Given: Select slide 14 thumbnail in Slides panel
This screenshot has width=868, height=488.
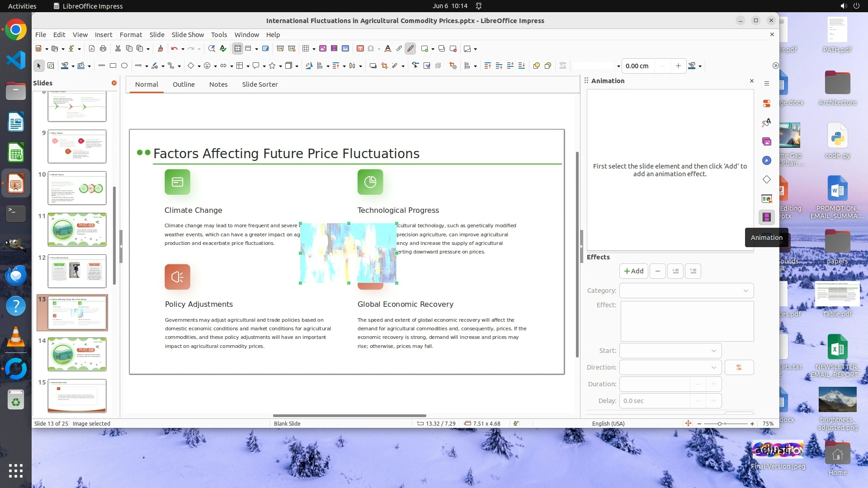Looking at the screenshot, I should click(x=77, y=354).
